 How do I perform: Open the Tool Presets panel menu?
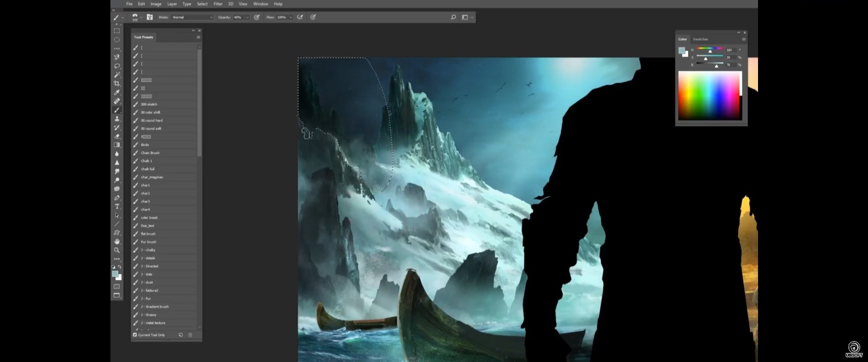[199, 37]
